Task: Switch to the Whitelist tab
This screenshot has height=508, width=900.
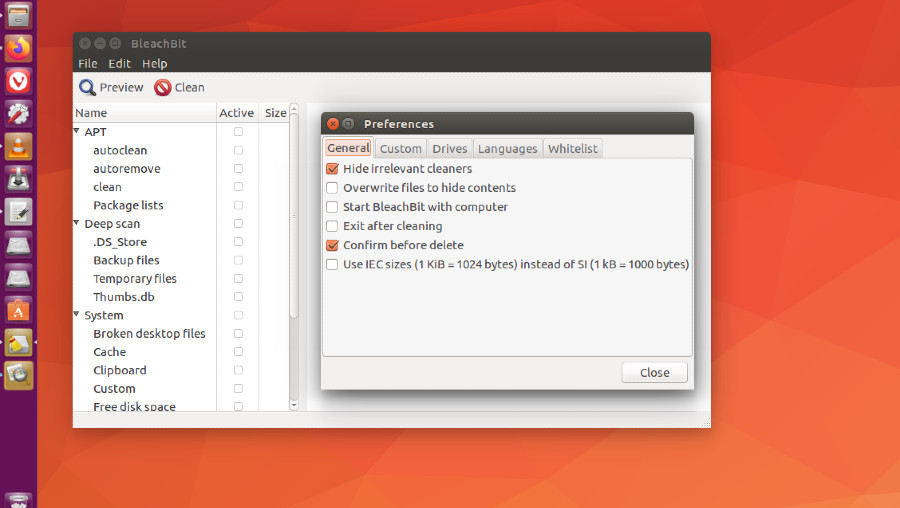Action: pos(573,149)
